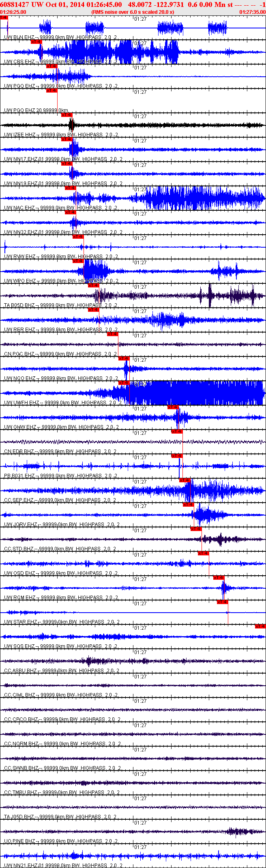This screenshot has width=266, height=868.
Task: Select the red pick flag on BLN trace
Action: (4, 17)
